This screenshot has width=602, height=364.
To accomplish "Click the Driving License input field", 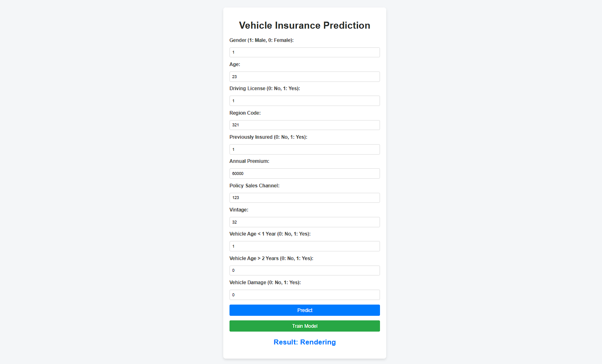I will tap(304, 101).
